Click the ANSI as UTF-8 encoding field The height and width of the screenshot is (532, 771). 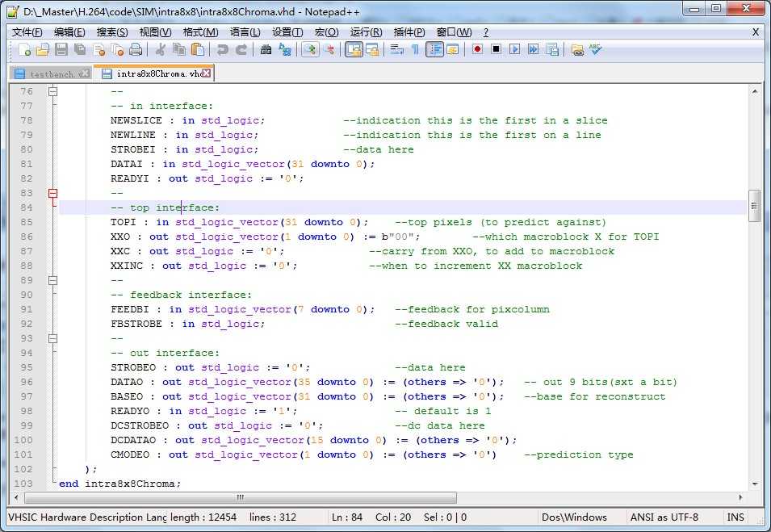tap(664, 517)
